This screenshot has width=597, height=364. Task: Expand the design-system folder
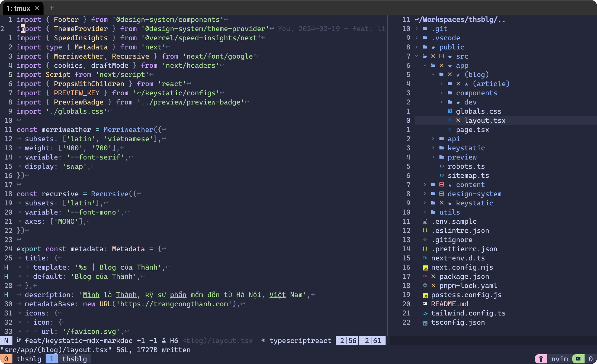point(425,194)
